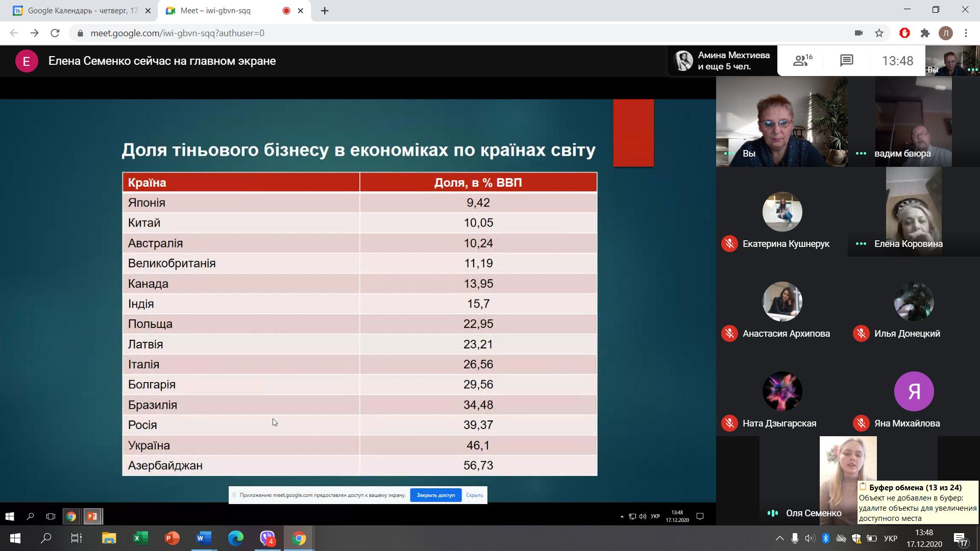Select Анастасия Архипова participant tile
The image size is (980, 551).
[x=782, y=302]
